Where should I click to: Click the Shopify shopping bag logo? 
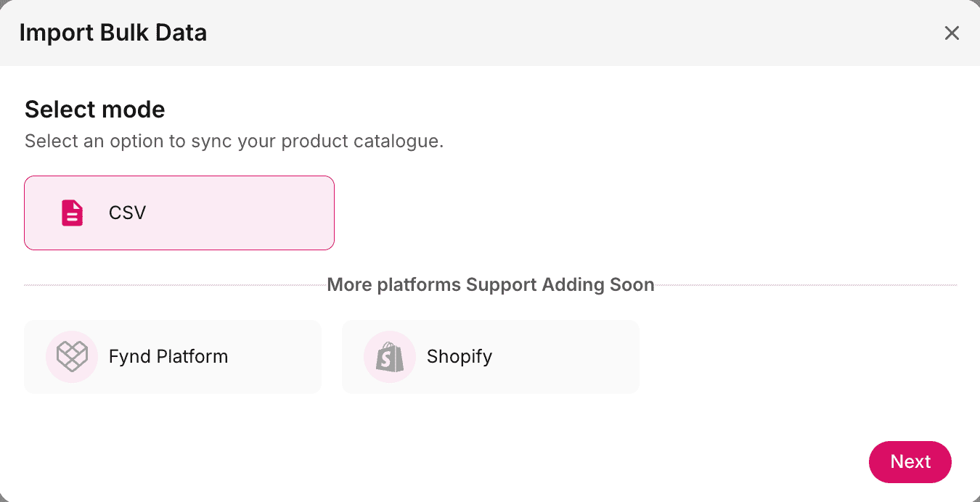pos(390,357)
